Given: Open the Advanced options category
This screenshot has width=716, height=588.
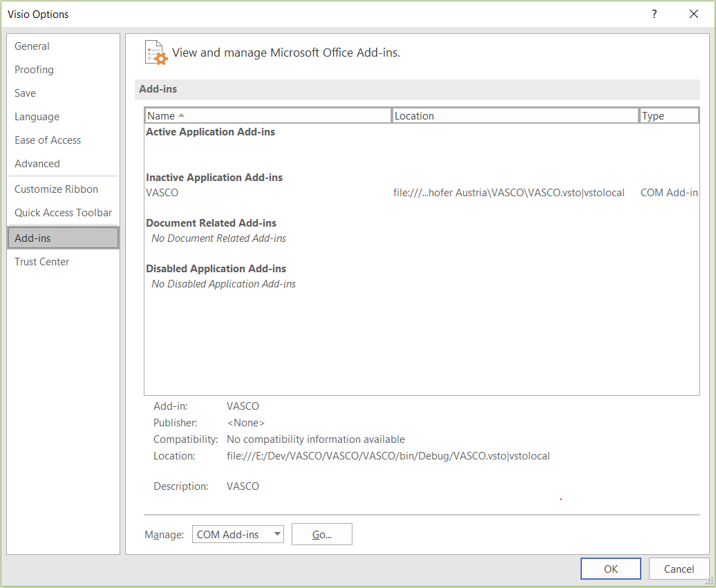Looking at the screenshot, I should click(63, 164).
